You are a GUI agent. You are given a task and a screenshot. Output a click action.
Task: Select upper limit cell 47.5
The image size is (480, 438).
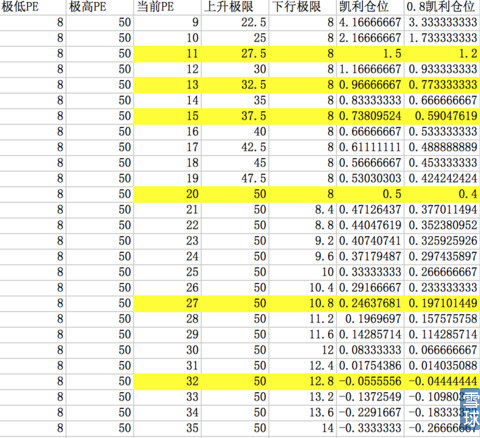click(x=235, y=178)
